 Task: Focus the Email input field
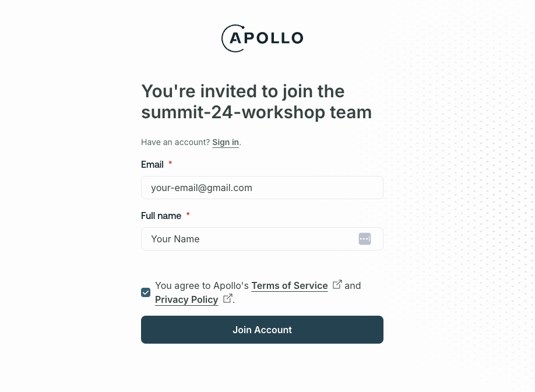click(x=262, y=188)
